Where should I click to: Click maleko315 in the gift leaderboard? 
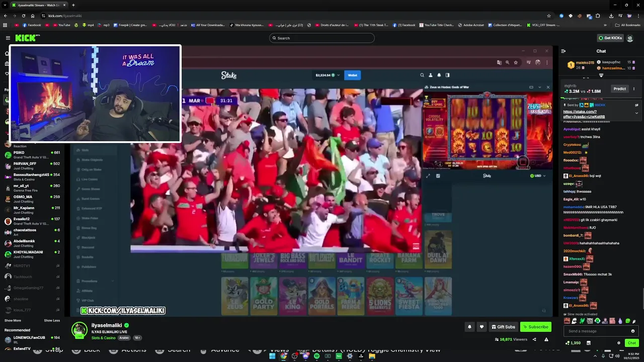(x=585, y=62)
